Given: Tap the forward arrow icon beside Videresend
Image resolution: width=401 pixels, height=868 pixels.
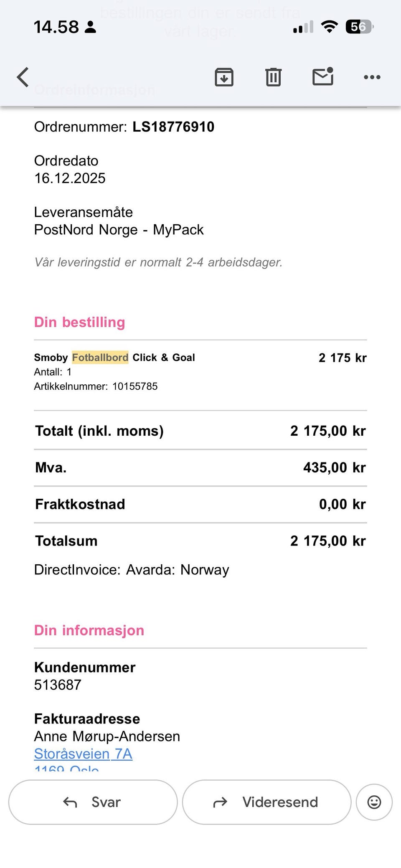Looking at the screenshot, I should (220, 802).
